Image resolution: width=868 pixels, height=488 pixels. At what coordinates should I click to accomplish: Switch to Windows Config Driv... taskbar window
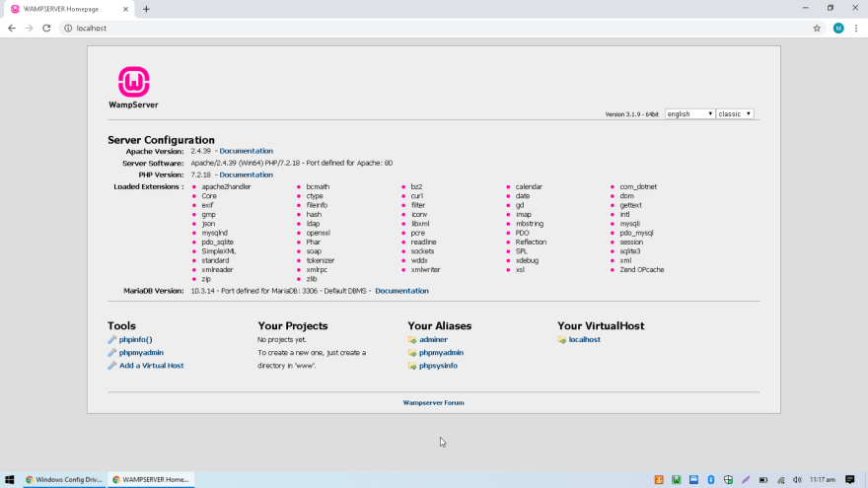click(x=65, y=480)
